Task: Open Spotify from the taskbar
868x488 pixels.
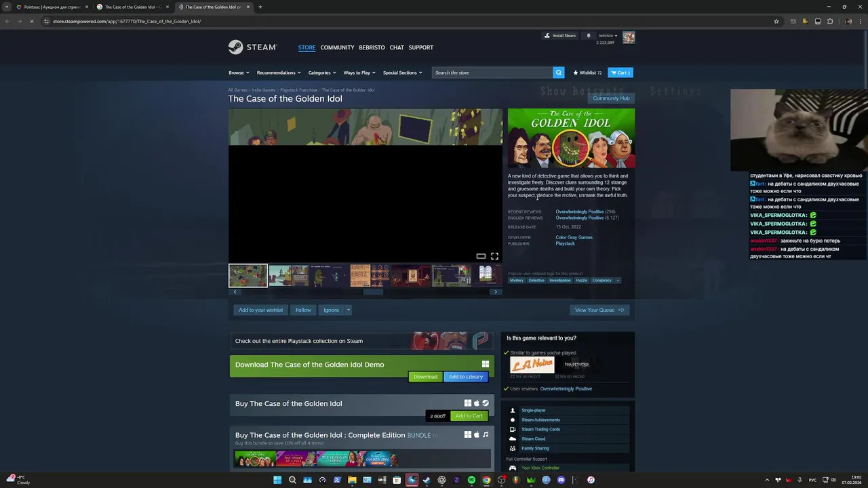Action: click(471, 480)
